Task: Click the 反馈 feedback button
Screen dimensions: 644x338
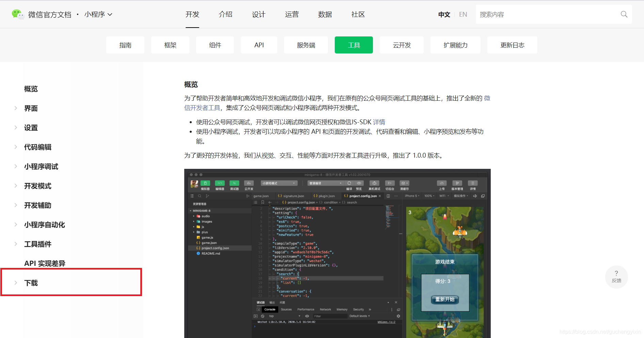Action: pos(616,277)
